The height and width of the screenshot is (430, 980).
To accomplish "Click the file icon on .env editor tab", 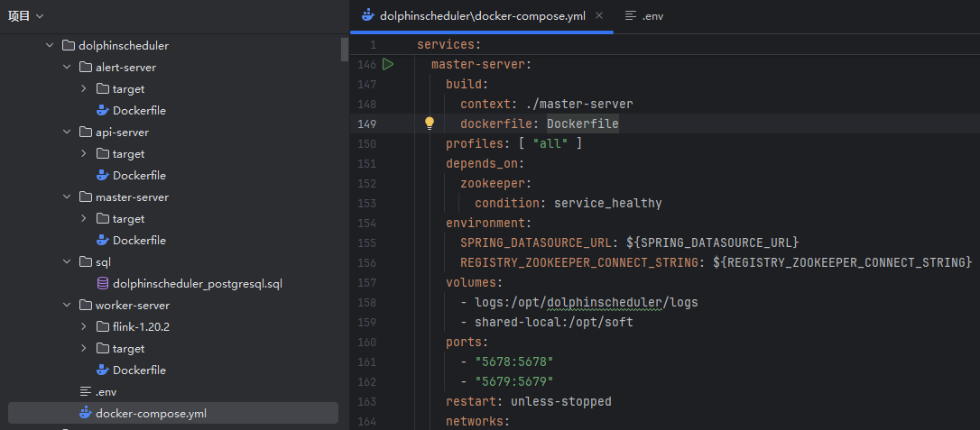I will tap(631, 15).
